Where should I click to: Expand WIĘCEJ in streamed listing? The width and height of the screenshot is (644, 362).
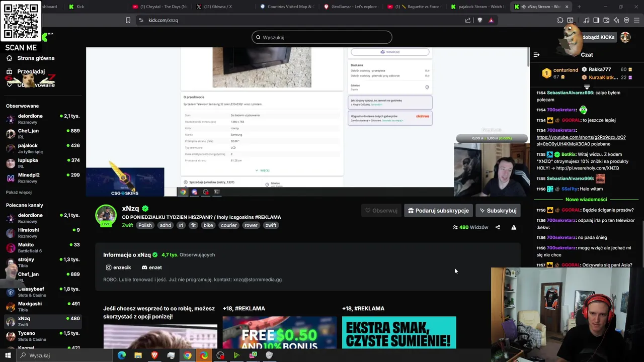coord(262,170)
